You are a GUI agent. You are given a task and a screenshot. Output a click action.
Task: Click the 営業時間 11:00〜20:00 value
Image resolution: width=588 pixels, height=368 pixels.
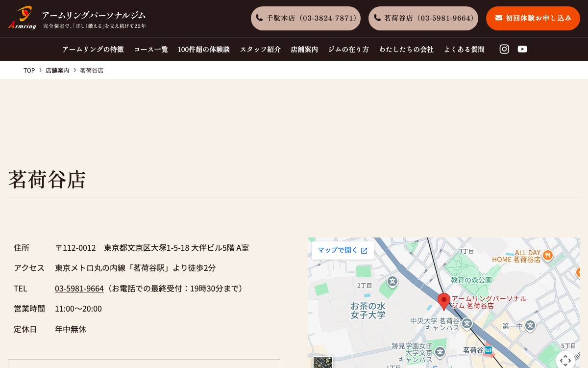click(78, 309)
